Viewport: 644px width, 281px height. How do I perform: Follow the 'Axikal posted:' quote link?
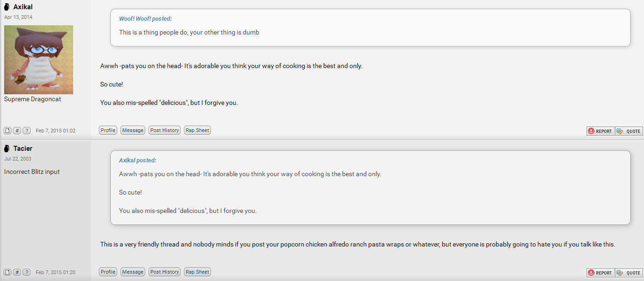tap(137, 161)
